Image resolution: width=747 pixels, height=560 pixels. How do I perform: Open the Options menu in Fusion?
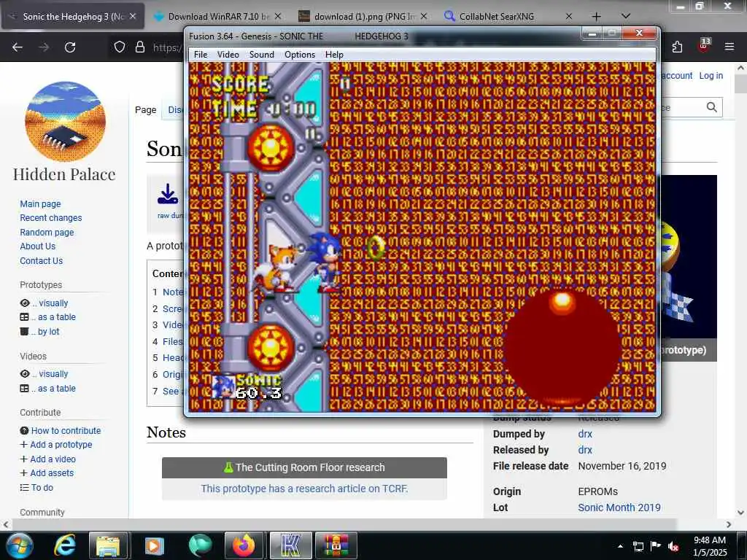(300, 54)
